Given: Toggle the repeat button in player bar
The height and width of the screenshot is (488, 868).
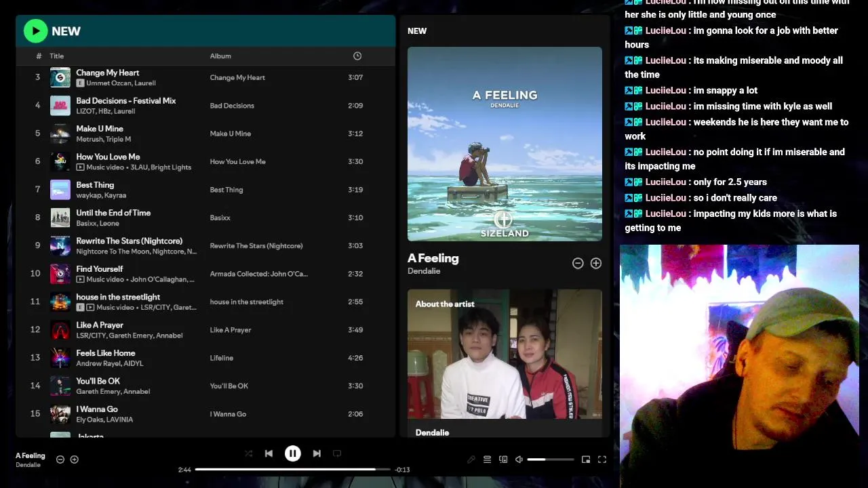Looking at the screenshot, I should click(x=337, y=453).
